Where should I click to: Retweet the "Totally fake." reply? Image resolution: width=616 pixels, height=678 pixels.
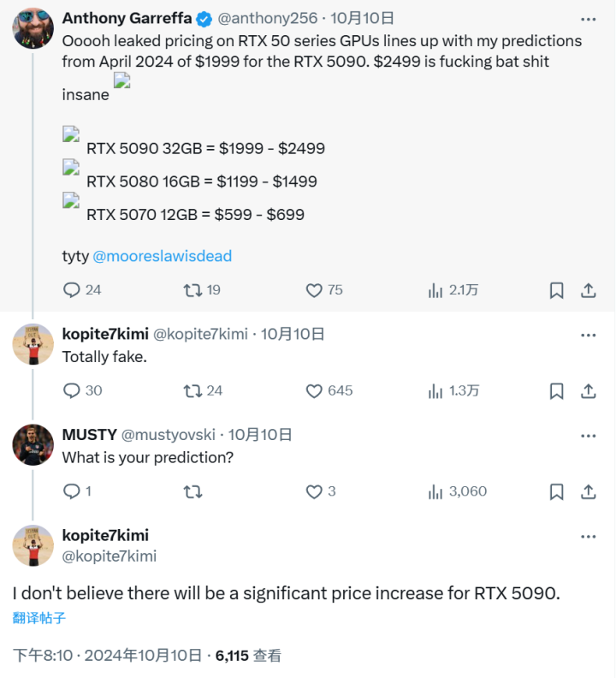[193, 390]
